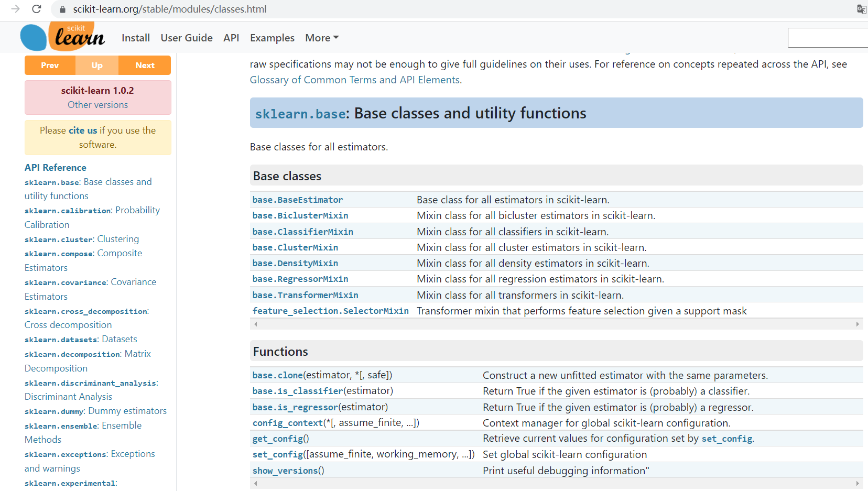Click the lock icon in the address bar
868x491 pixels.
click(63, 9)
